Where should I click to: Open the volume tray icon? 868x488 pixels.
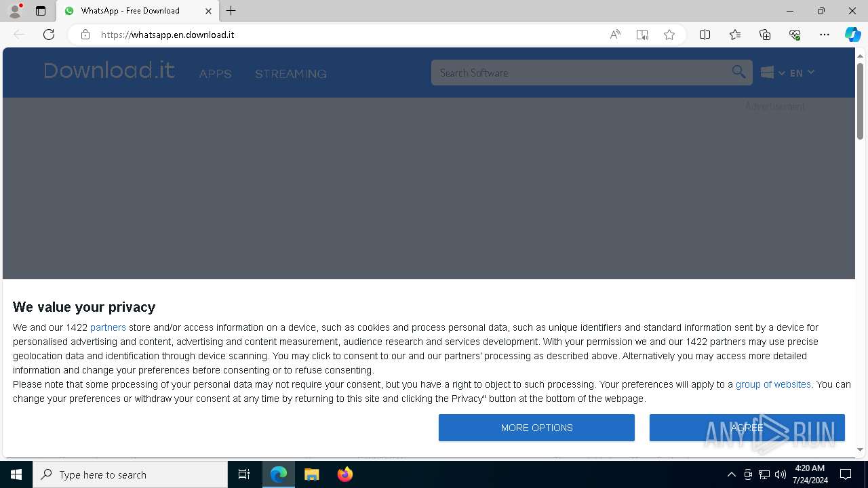coord(781,474)
